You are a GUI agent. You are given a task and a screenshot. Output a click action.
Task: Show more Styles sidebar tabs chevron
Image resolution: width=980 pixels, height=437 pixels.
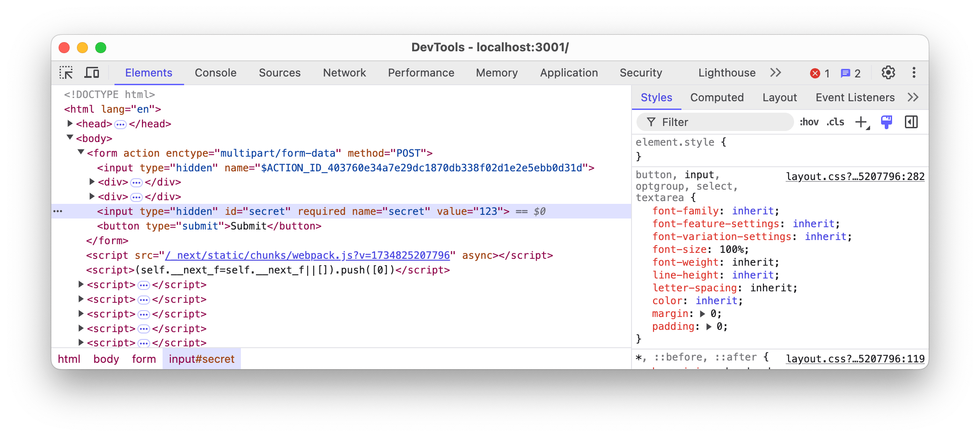tap(913, 97)
